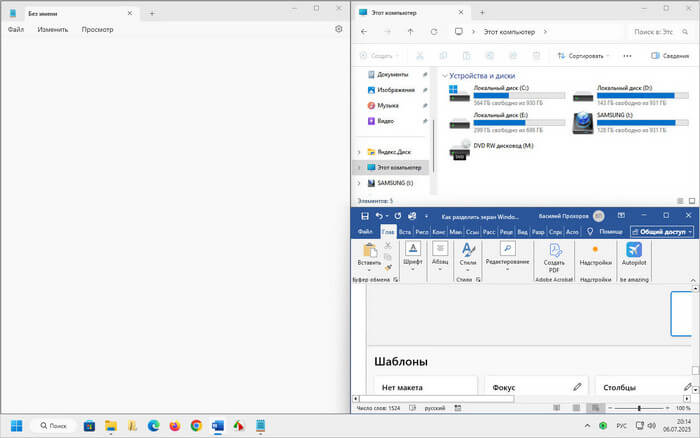Click the Создать PDF Acrobat icon
This screenshot has height=438, width=700.
point(554,250)
